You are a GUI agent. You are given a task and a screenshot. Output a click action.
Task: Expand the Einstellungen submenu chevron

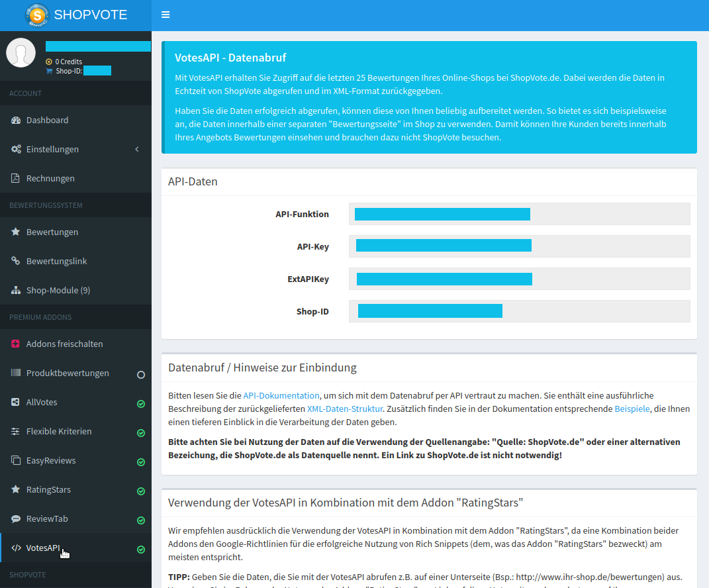(x=137, y=149)
